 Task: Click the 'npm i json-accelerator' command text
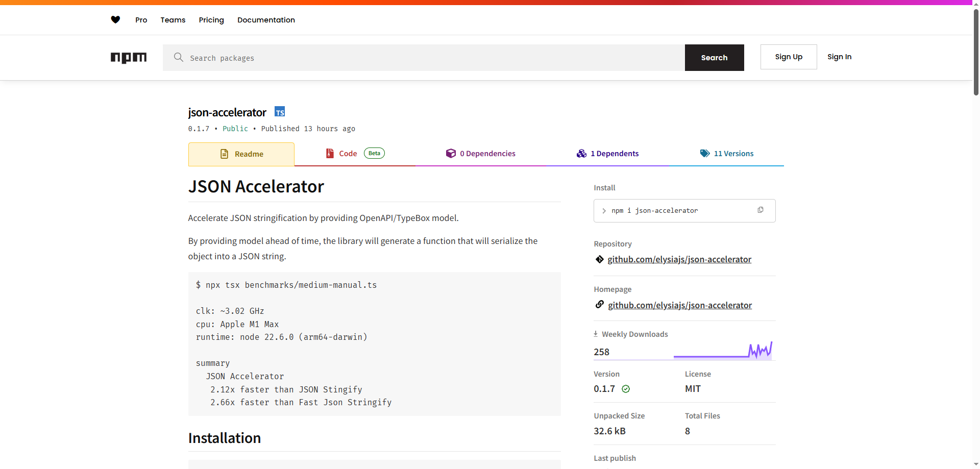pos(654,210)
